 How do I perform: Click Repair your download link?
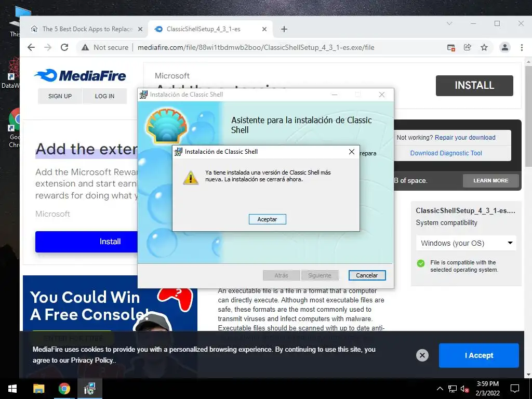tap(465, 137)
